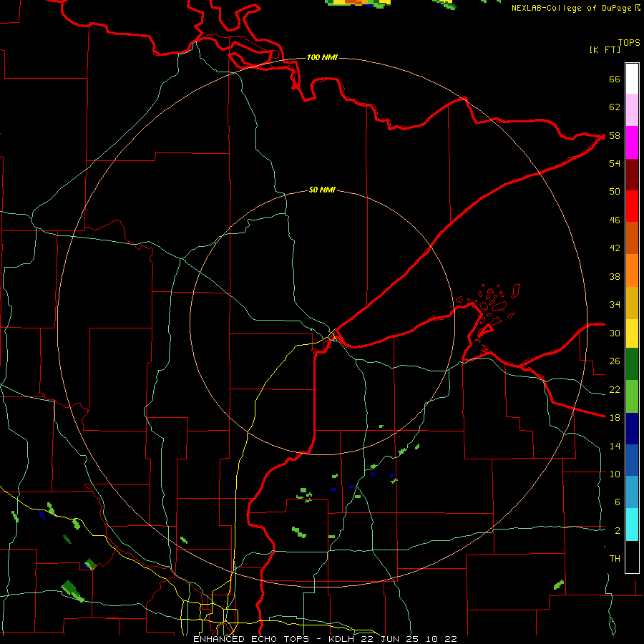Click the legend value 18
Viewport: 644px width, 644px height.
(x=615, y=417)
